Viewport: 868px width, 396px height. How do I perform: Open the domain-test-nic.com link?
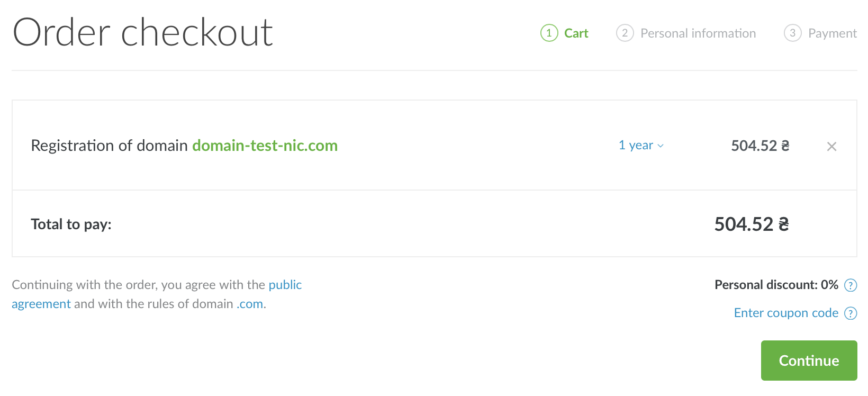[x=265, y=146]
